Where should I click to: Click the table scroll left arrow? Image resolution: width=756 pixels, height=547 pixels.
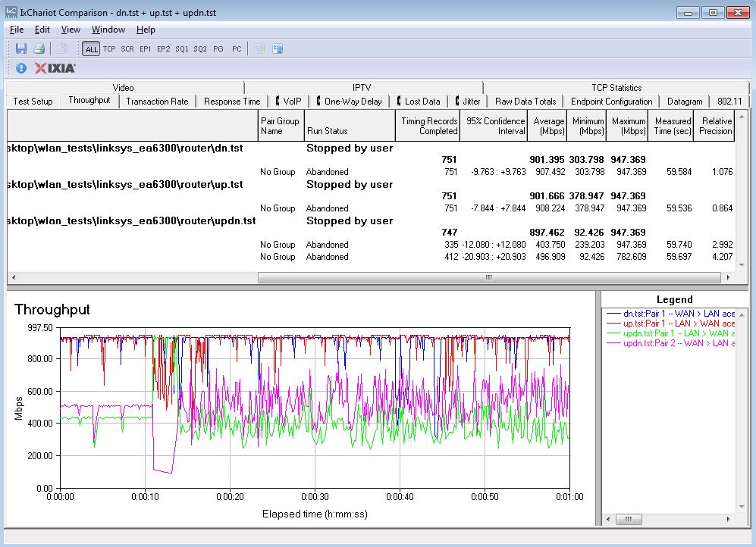(14, 277)
